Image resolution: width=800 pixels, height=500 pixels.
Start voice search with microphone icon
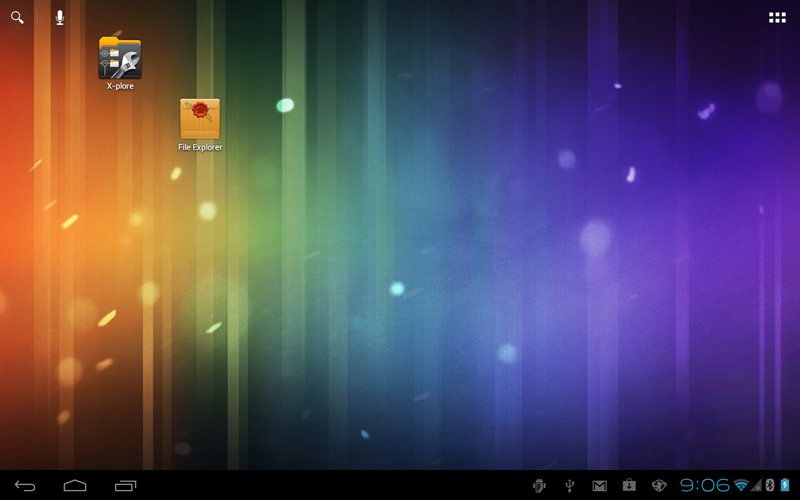(60, 17)
